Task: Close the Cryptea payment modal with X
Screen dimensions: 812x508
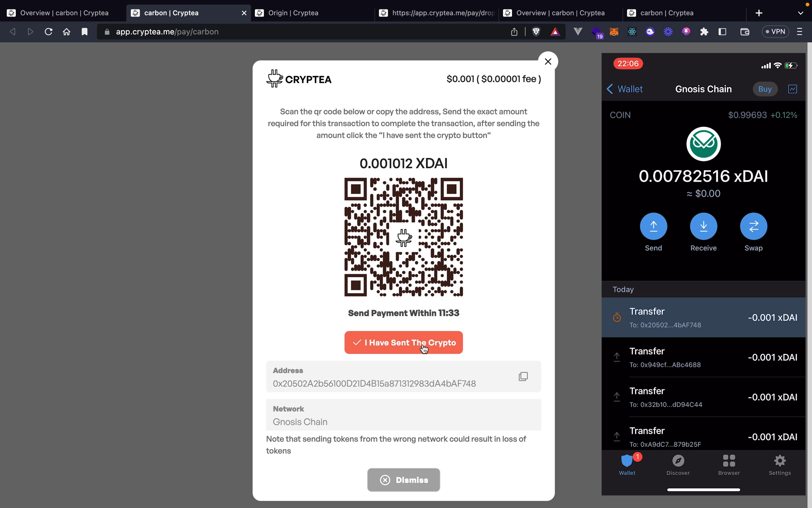Action: pyautogui.click(x=548, y=62)
